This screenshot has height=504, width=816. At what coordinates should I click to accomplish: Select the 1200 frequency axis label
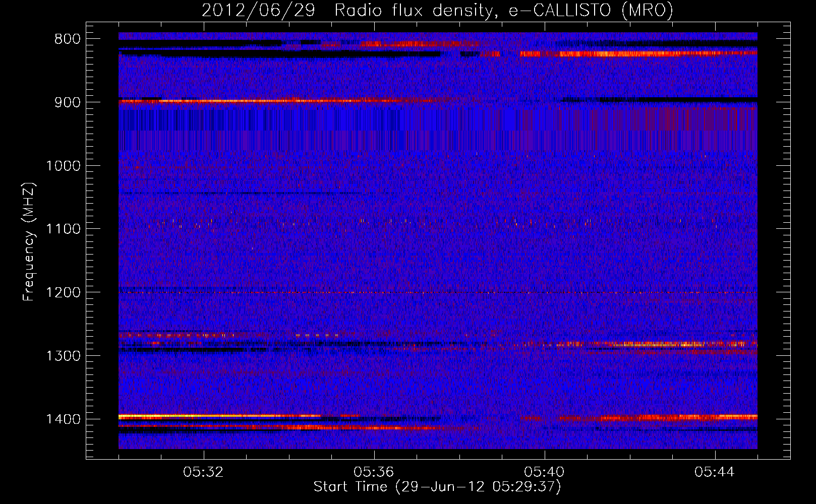[x=63, y=293]
